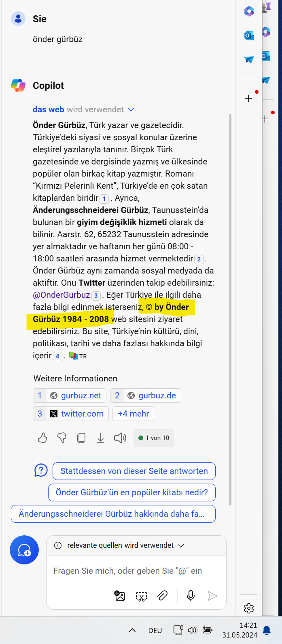Click the bold 'giyim değişiklik hizmeti' text

122,222
